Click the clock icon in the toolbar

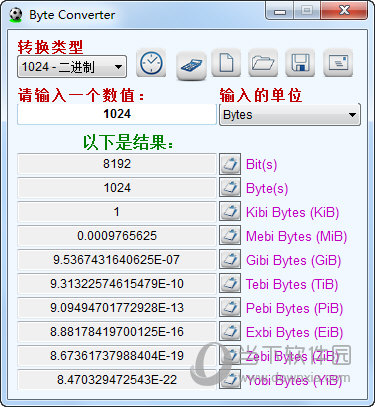[151, 63]
